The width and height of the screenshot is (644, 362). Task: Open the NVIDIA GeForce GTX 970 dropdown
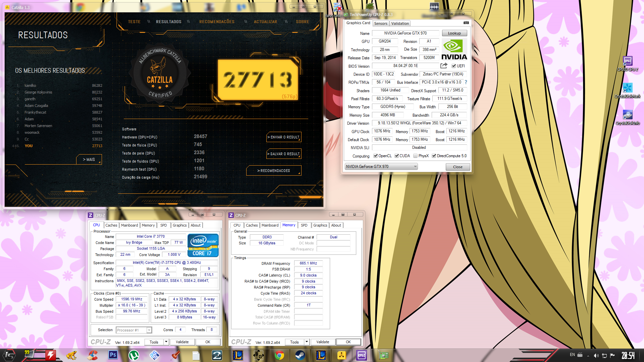[x=381, y=167]
